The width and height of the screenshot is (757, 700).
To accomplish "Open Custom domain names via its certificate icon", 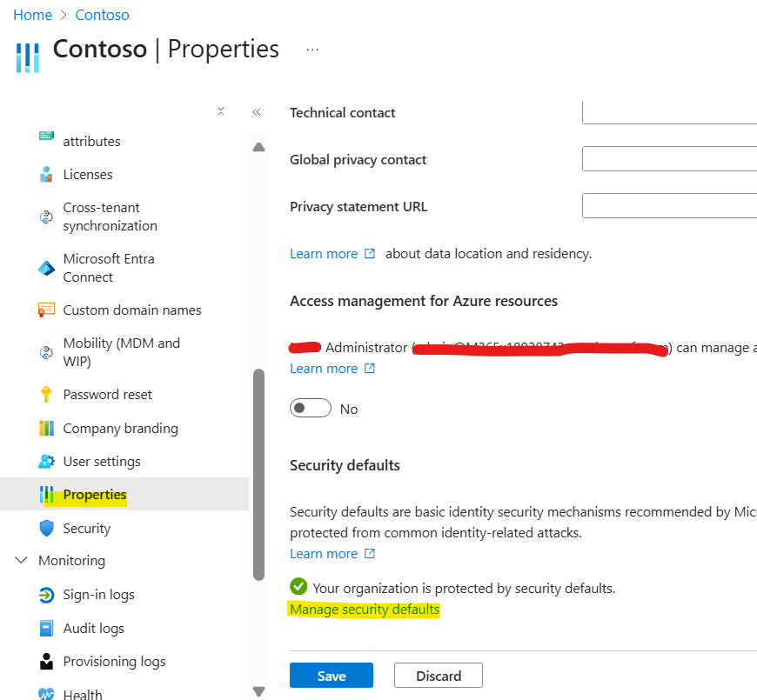I will coord(48,310).
